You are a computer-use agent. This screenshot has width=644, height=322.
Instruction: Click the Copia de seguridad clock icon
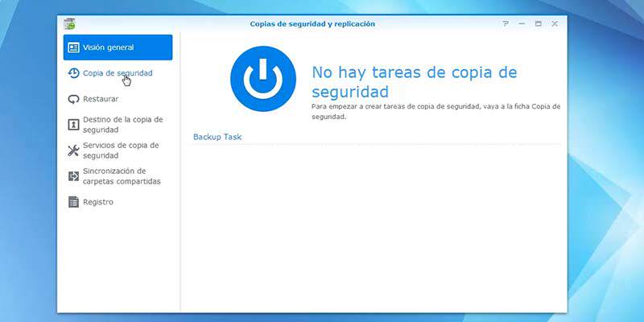[x=73, y=73]
